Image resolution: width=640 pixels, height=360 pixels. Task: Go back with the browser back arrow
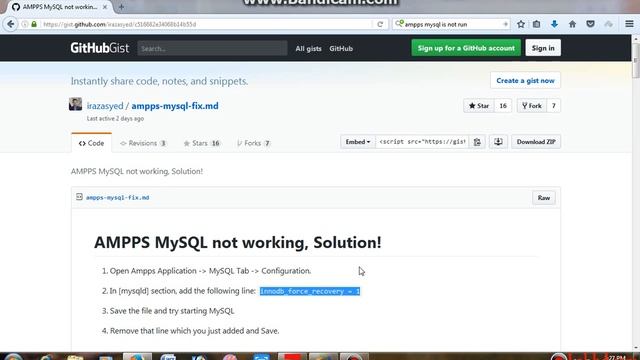[x=11, y=24]
